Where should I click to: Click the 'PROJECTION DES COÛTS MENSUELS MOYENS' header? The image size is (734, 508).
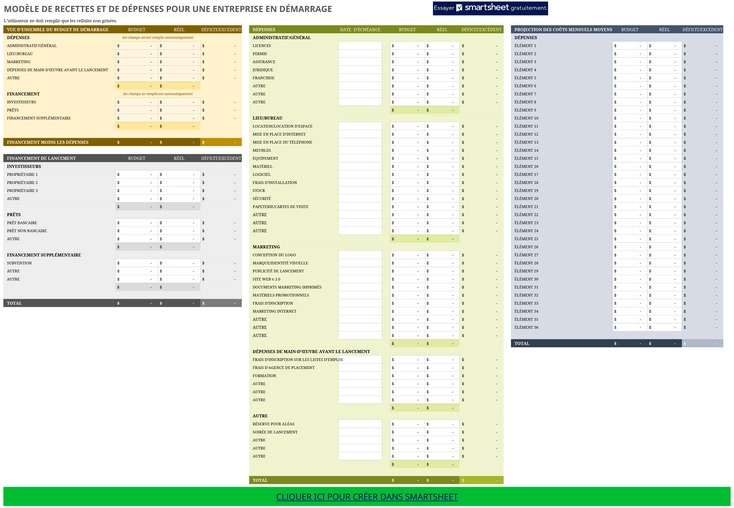[x=563, y=29]
